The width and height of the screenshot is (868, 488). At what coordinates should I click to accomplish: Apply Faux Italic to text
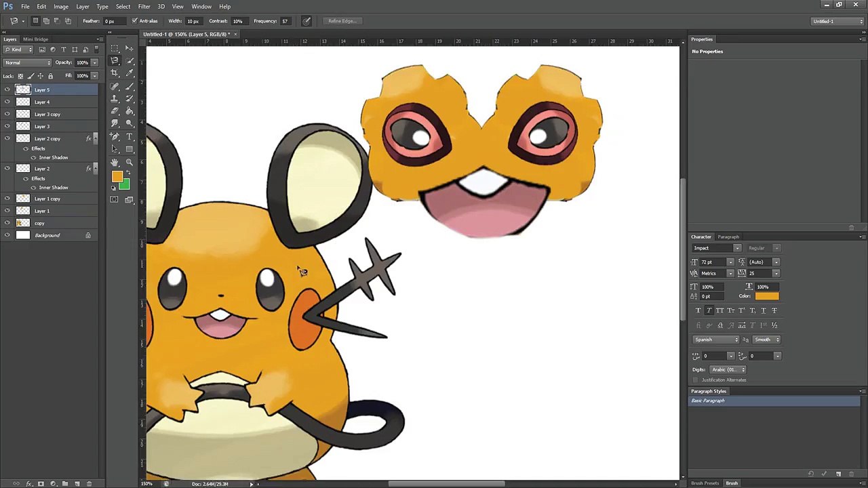click(x=709, y=310)
